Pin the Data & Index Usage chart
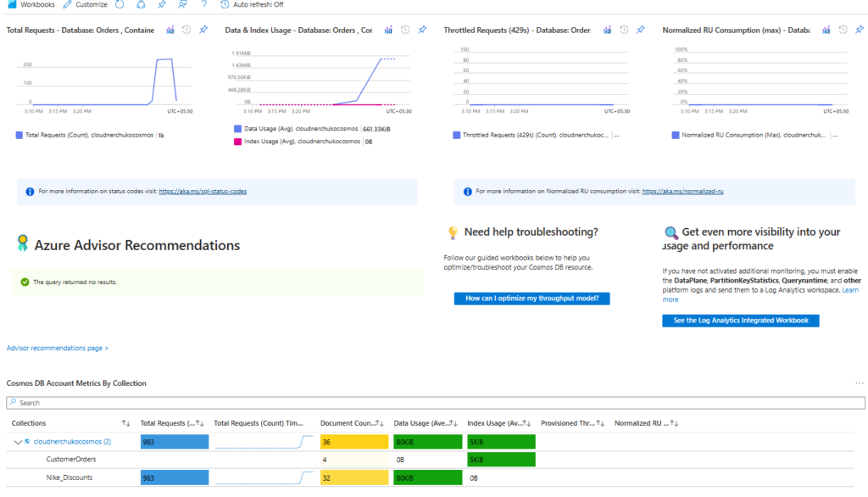 [x=421, y=30]
